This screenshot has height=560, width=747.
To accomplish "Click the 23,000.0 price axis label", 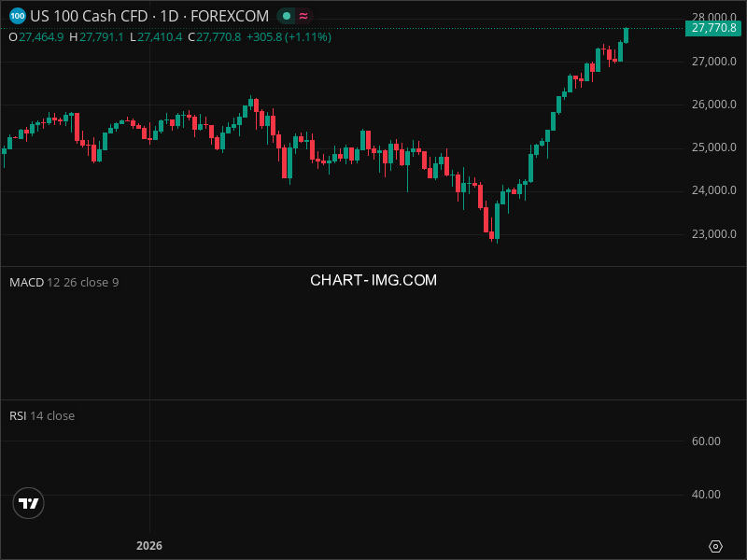I will [x=713, y=234].
